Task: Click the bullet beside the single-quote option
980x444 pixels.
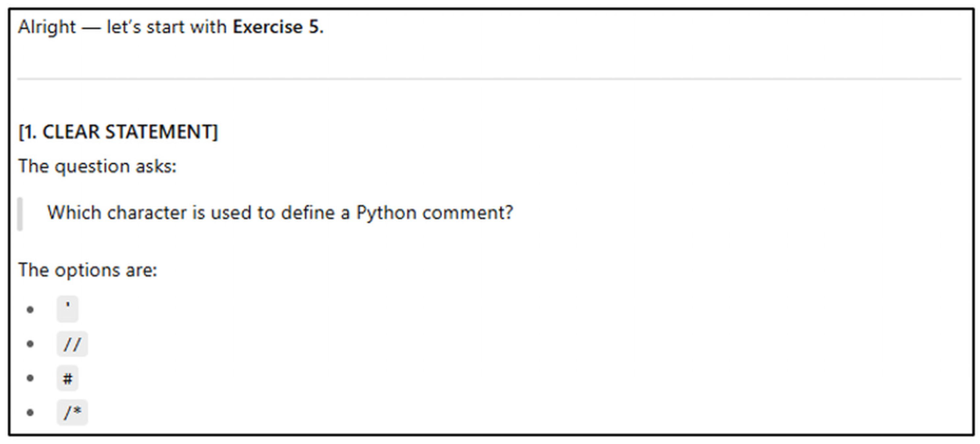Action: 30,309
